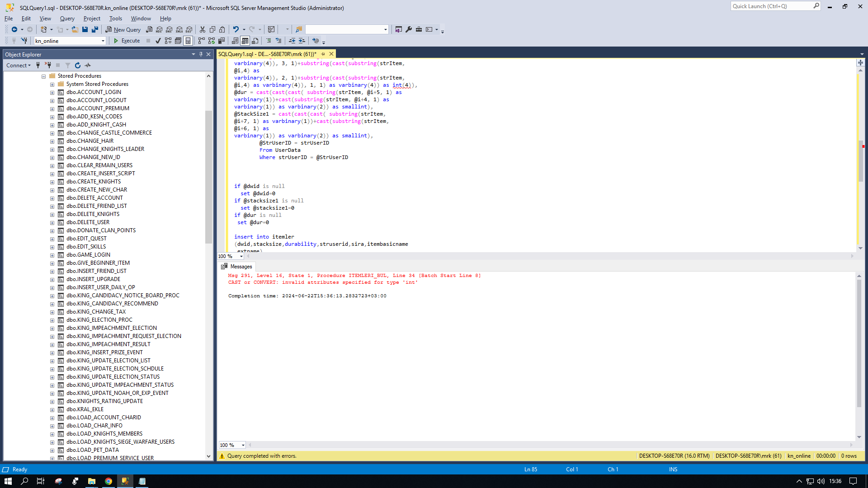
Task: Click the query editor vertical scrollbar thumb
Action: pos(860,160)
